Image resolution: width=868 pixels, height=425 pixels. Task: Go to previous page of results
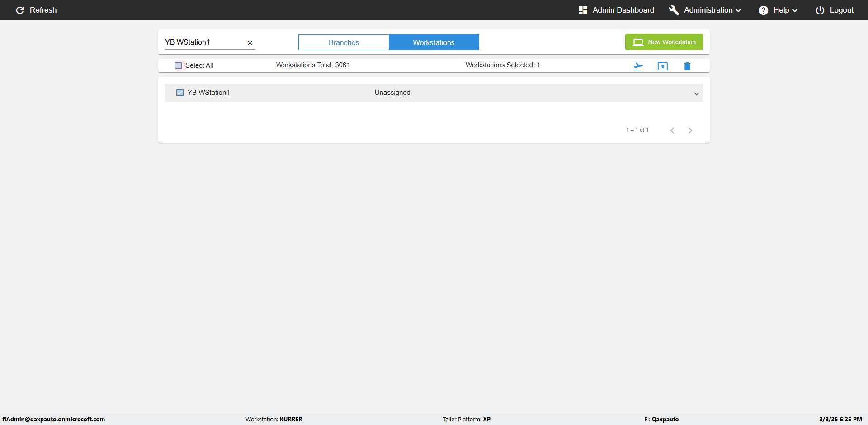pyautogui.click(x=672, y=131)
